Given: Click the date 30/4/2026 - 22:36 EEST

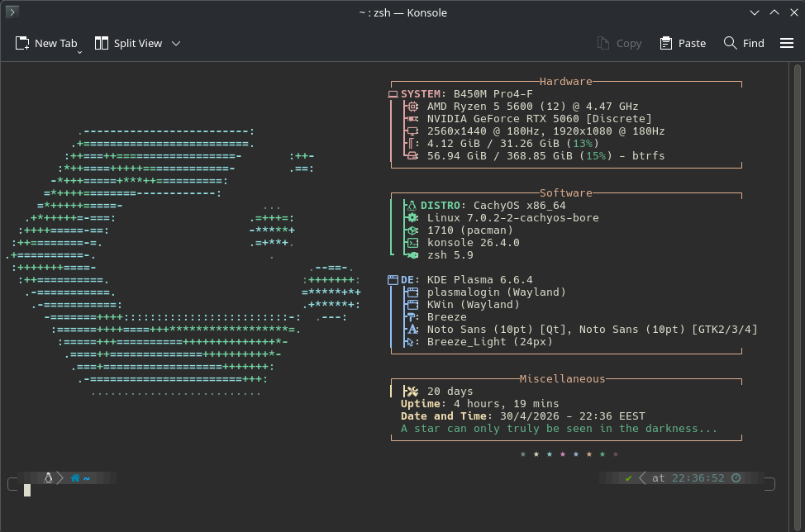Looking at the screenshot, I should pos(573,416).
